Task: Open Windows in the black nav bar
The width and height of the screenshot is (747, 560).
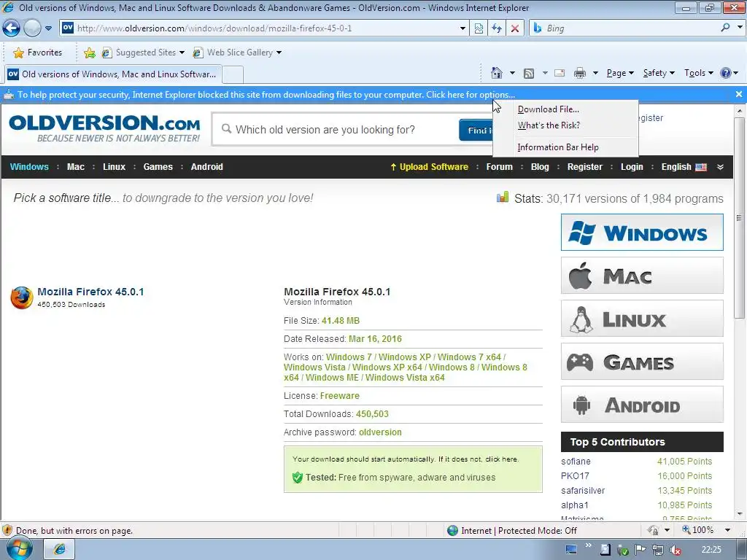Action: point(29,167)
